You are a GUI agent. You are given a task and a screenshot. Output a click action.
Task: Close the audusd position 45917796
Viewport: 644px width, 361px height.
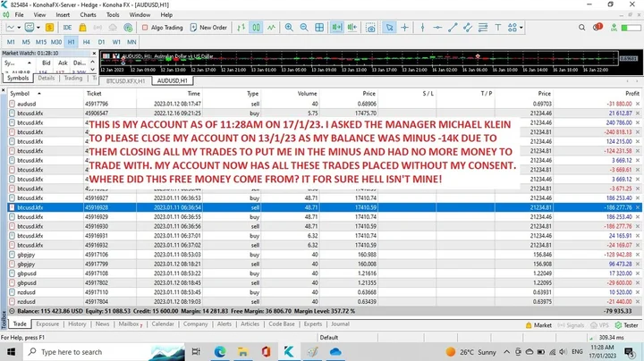point(638,104)
